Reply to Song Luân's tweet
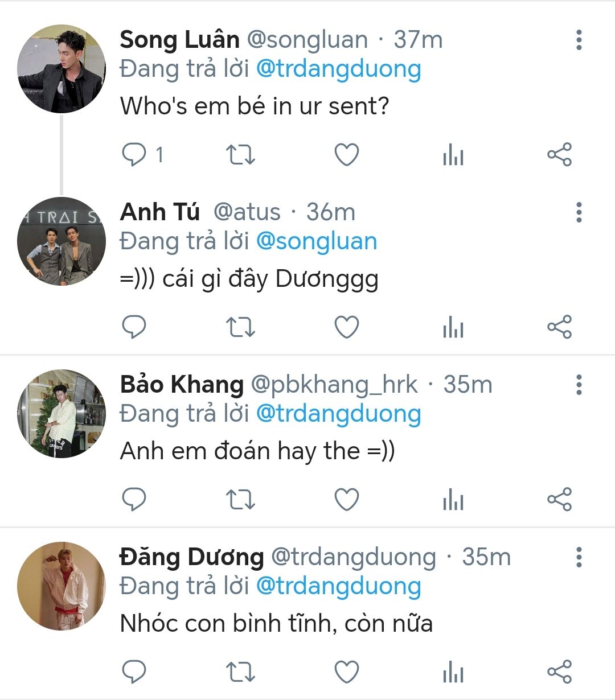The image size is (615, 700). tap(134, 154)
